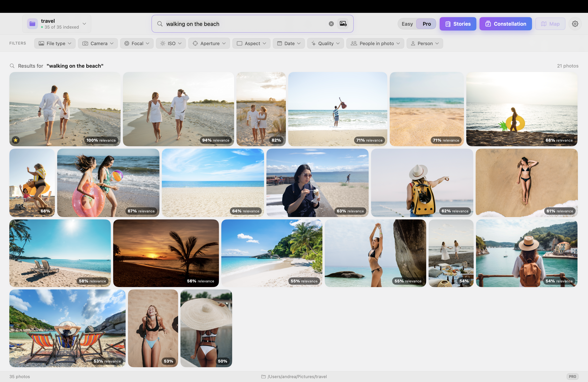The image size is (588, 382).
Task: Open the travel library folder selector
Action: (x=57, y=24)
